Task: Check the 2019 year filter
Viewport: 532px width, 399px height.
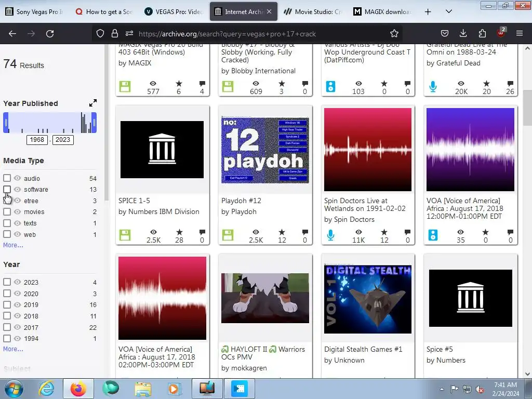Action: [7, 304]
